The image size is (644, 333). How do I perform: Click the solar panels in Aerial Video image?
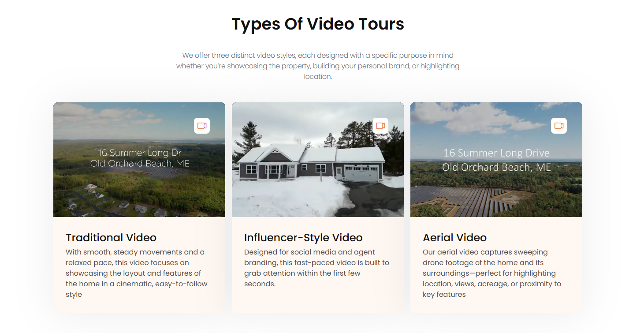click(467, 201)
